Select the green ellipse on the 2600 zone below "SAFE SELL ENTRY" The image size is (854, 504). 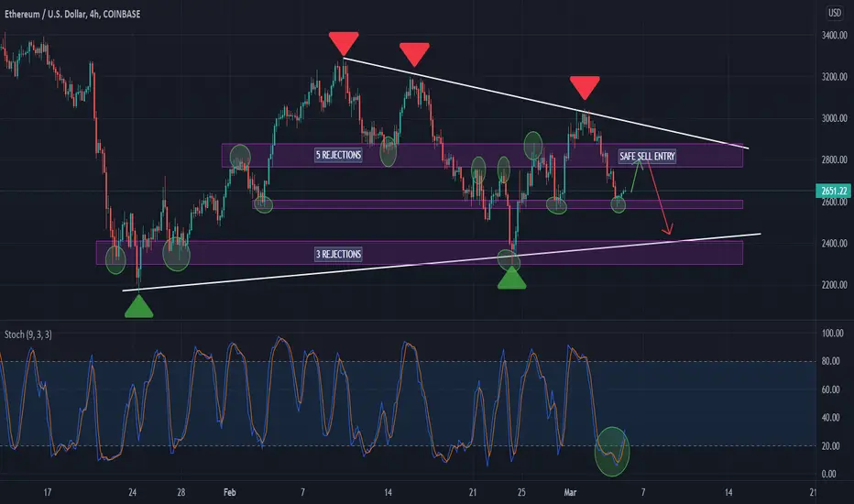tap(619, 204)
